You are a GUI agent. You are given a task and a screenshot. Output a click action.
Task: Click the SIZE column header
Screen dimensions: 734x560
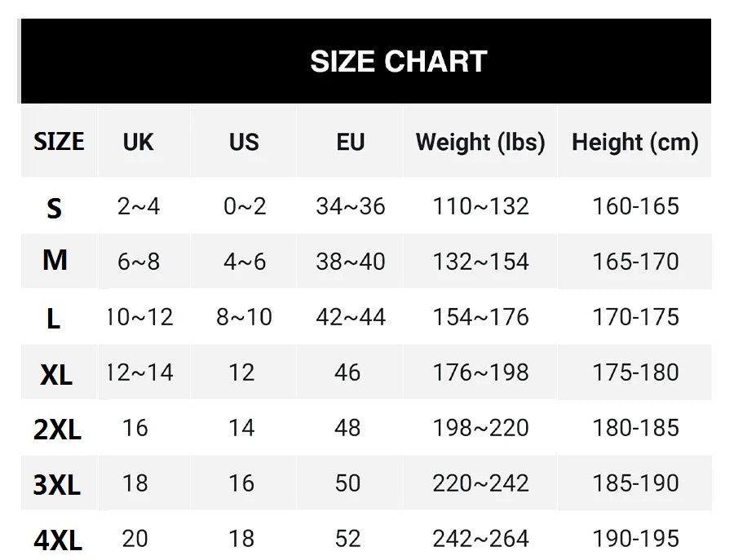[x=59, y=142]
